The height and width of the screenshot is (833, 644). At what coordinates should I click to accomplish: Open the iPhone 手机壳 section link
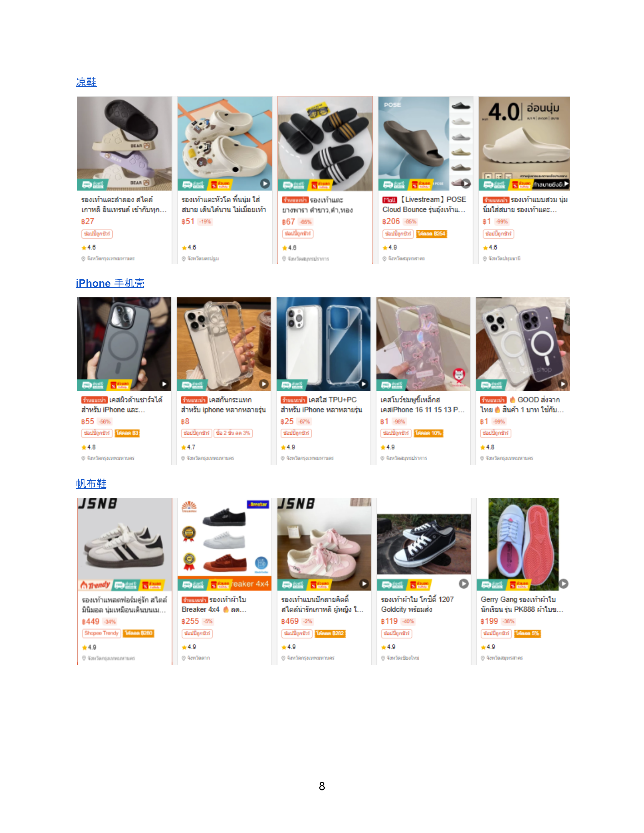[x=110, y=283]
